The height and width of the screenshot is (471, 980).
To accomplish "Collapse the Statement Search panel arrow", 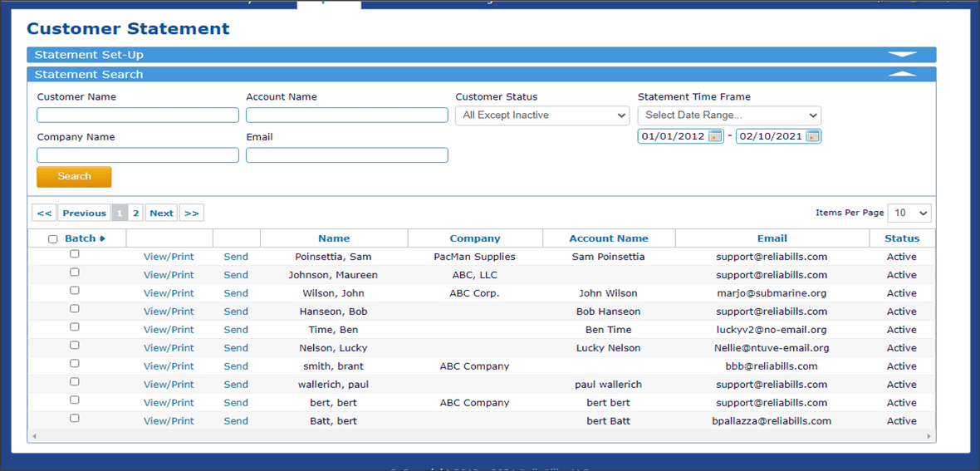I will [x=902, y=75].
